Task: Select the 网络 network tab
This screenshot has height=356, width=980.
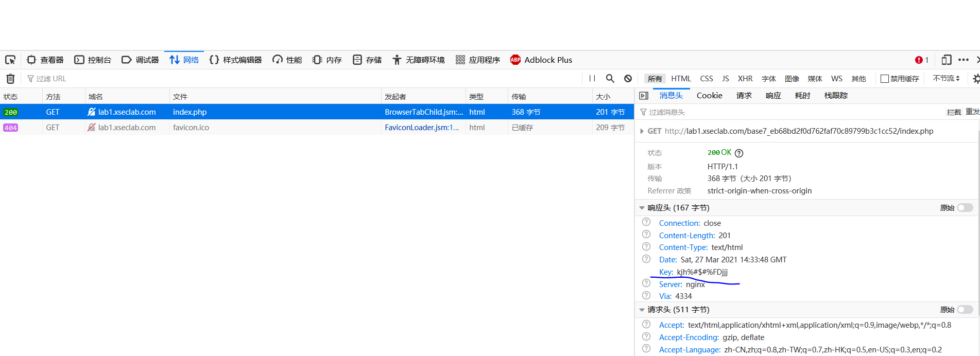Action: click(x=184, y=60)
